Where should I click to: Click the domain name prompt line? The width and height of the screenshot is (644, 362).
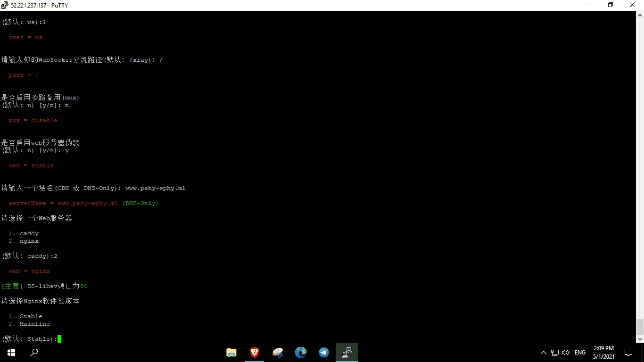[93, 188]
